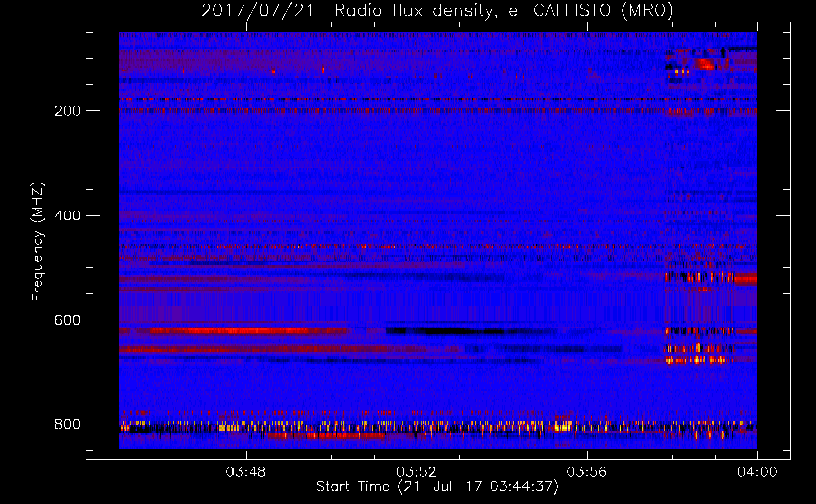Click the 03:48 time tick label
Viewport: 816px width, 504px height.
tap(246, 472)
